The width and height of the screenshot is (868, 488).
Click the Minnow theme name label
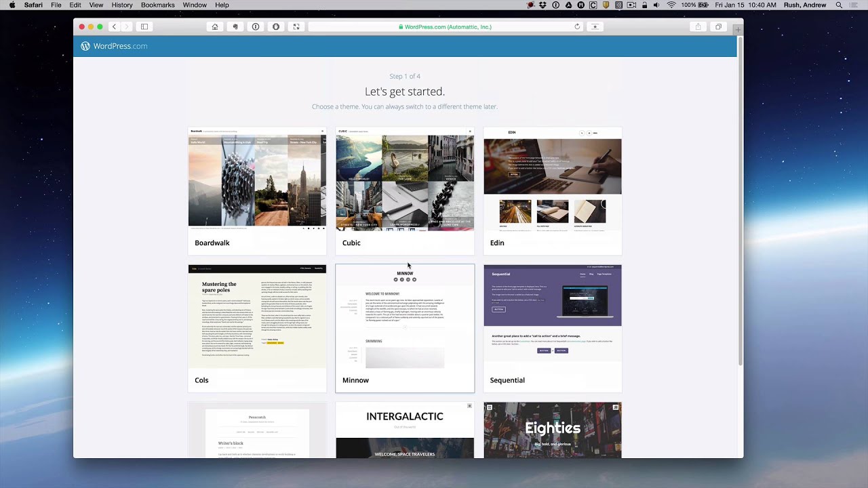(355, 380)
